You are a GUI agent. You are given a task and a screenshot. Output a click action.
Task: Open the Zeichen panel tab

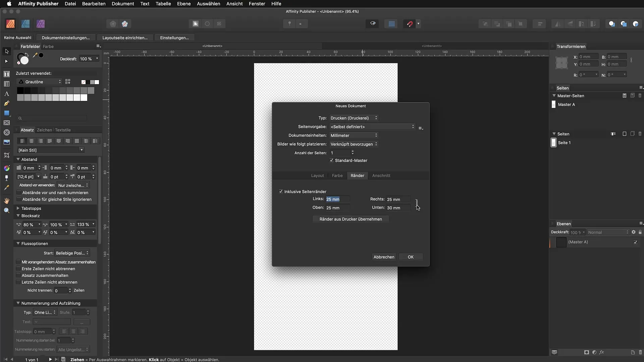tap(44, 130)
